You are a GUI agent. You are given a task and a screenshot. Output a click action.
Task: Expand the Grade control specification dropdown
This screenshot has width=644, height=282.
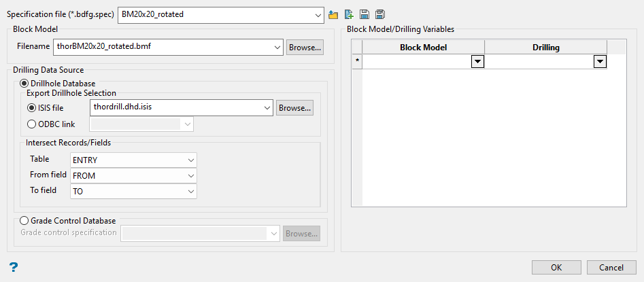[274, 234]
